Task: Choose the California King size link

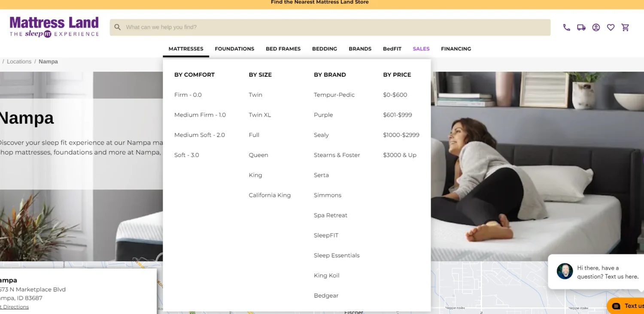Action: tap(270, 195)
